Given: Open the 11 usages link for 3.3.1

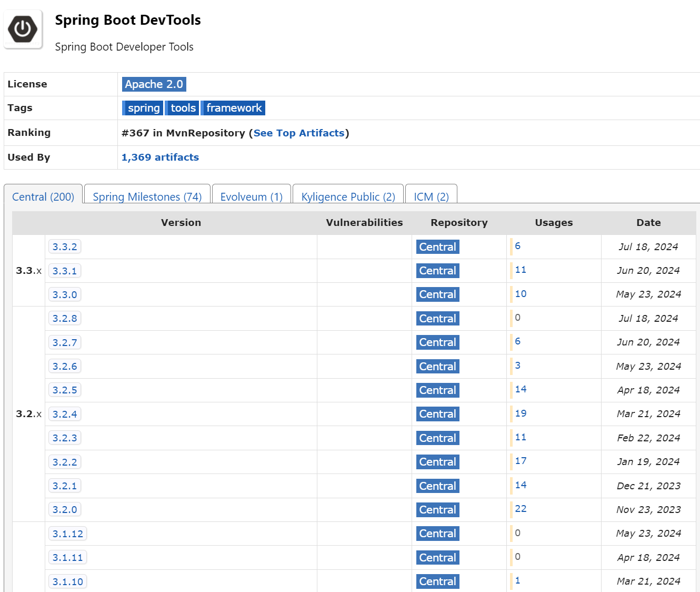Looking at the screenshot, I should tap(521, 270).
